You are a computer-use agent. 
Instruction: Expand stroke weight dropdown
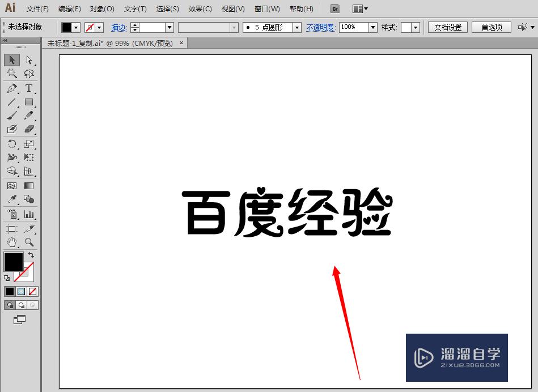coord(170,27)
